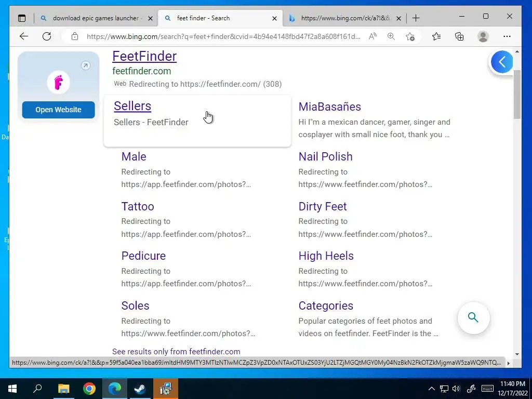
Task: Click Microsoft Edge taskbar icon
Action: pos(115,389)
